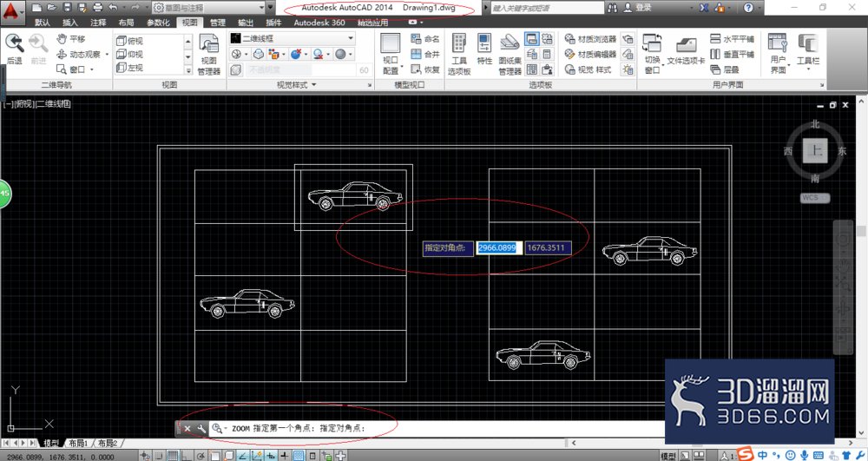Switch to the 插入 ribbon tab
The width and height of the screenshot is (868, 461).
coord(69,23)
